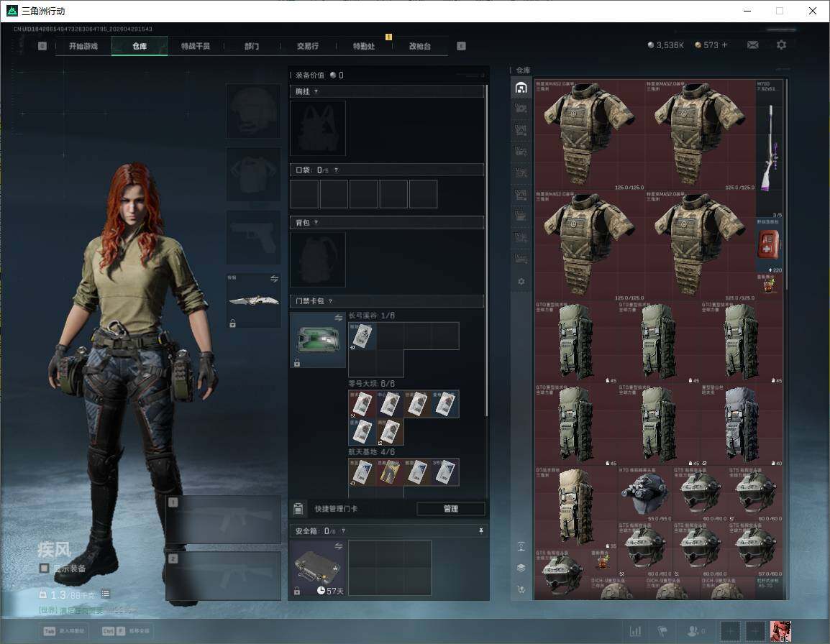The image size is (830, 644).
Task: Click the E key icon right of tabs
Action: coord(461,46)
